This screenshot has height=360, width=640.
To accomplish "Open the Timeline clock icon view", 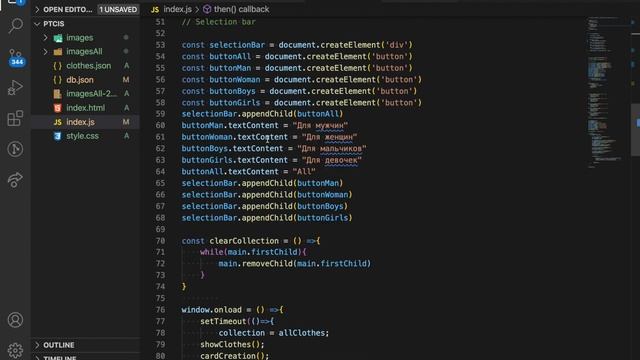I will [x=15, y=149].
